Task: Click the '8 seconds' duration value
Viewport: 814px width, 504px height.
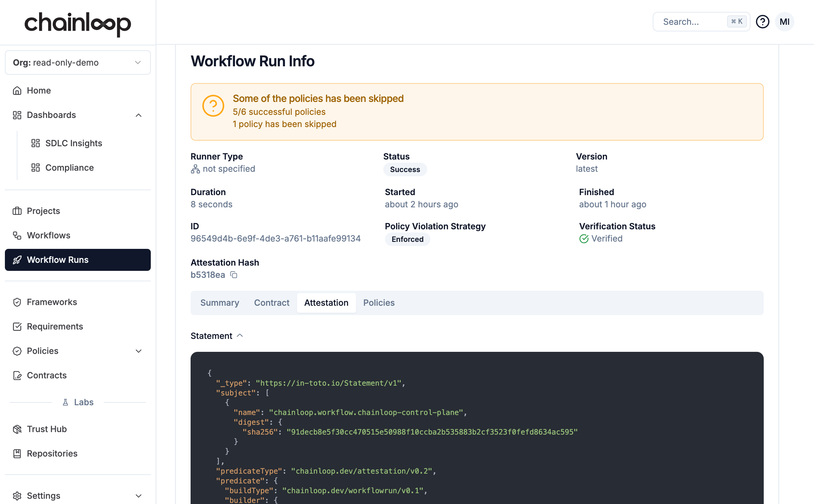Action: (212, 204)
